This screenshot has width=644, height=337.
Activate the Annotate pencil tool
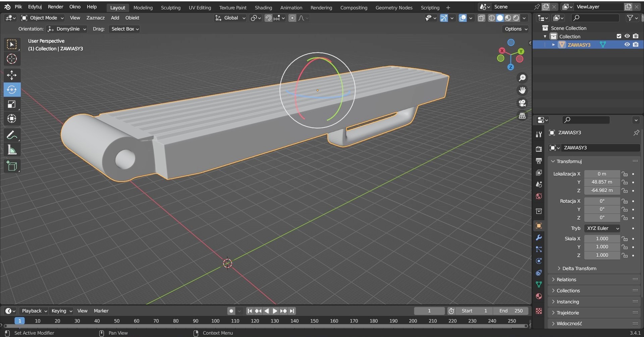click(x=12, y=135)
